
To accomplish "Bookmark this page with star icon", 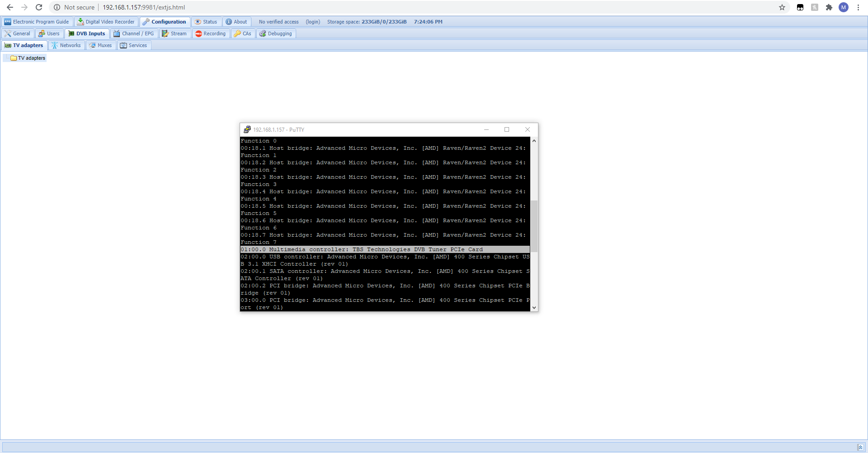I will coord(782,7).
